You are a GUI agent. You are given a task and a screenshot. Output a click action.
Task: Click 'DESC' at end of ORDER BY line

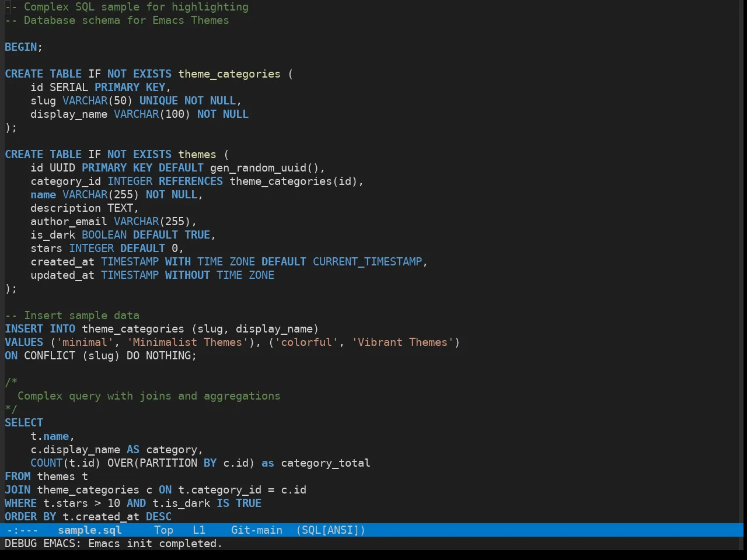click(x=159, y=517)
